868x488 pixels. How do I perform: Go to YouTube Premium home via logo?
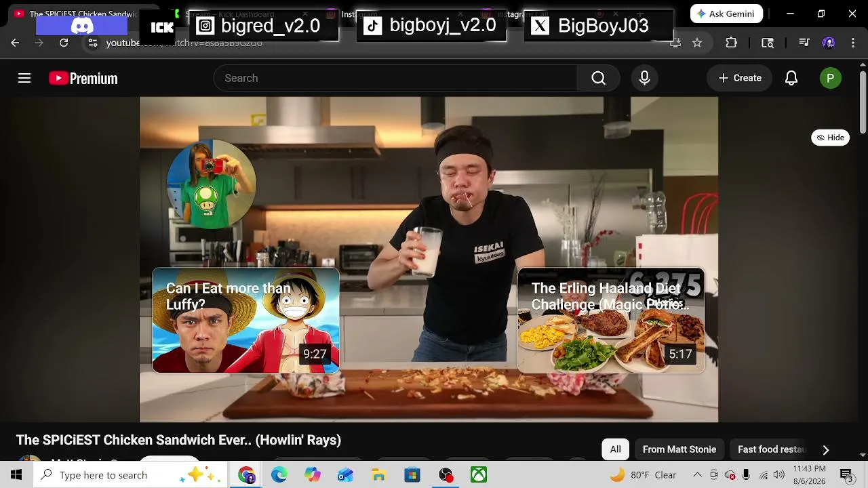(83, 79)
